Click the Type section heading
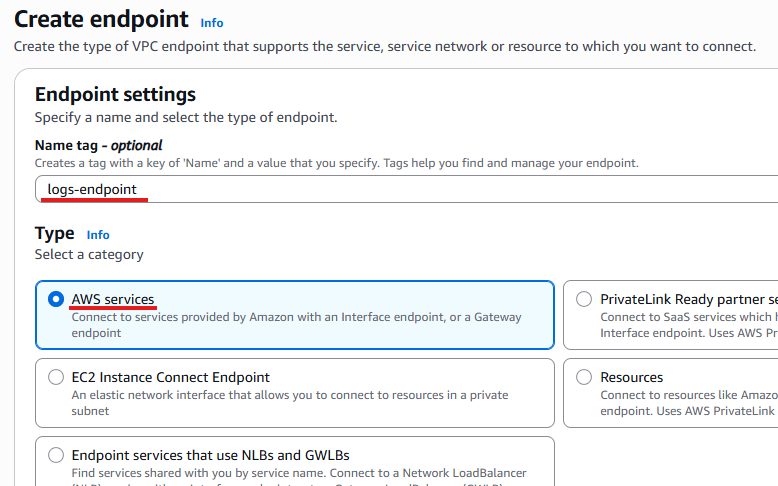Viewport: 778px width, 486px height. pyautogui.click(x=54, y=233)
